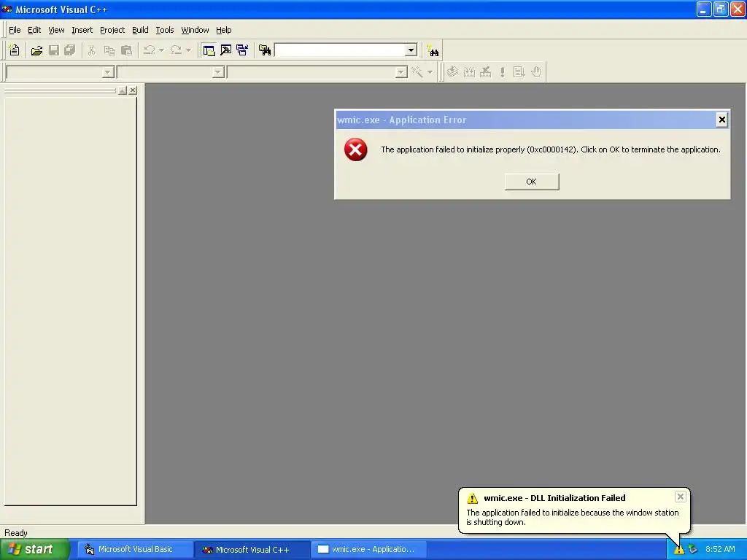Click the Copy icon in toolbar

(109, 50)
